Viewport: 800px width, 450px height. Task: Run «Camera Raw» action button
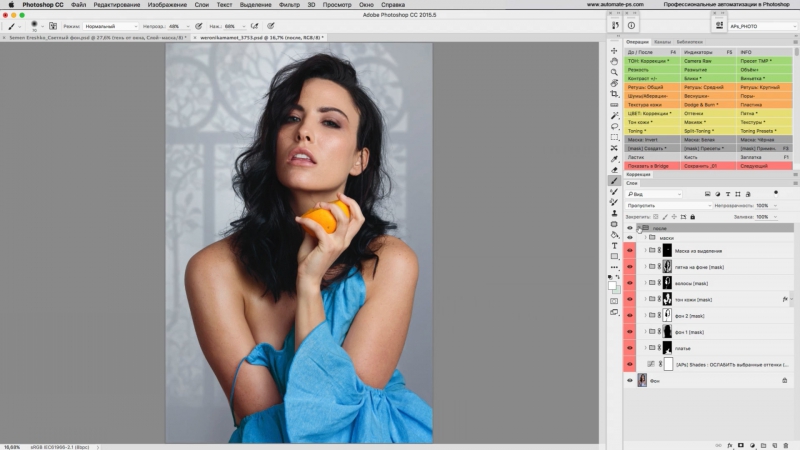[x=708, y=61]
